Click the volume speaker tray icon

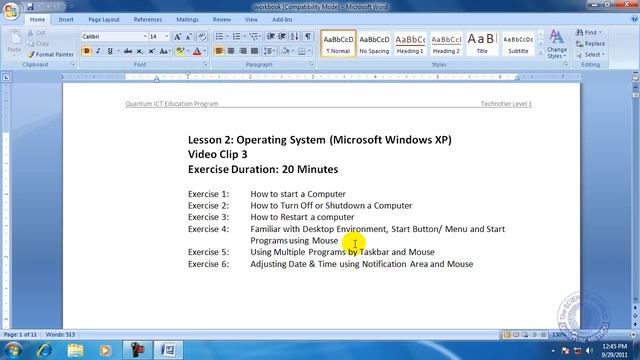(589, 351)
